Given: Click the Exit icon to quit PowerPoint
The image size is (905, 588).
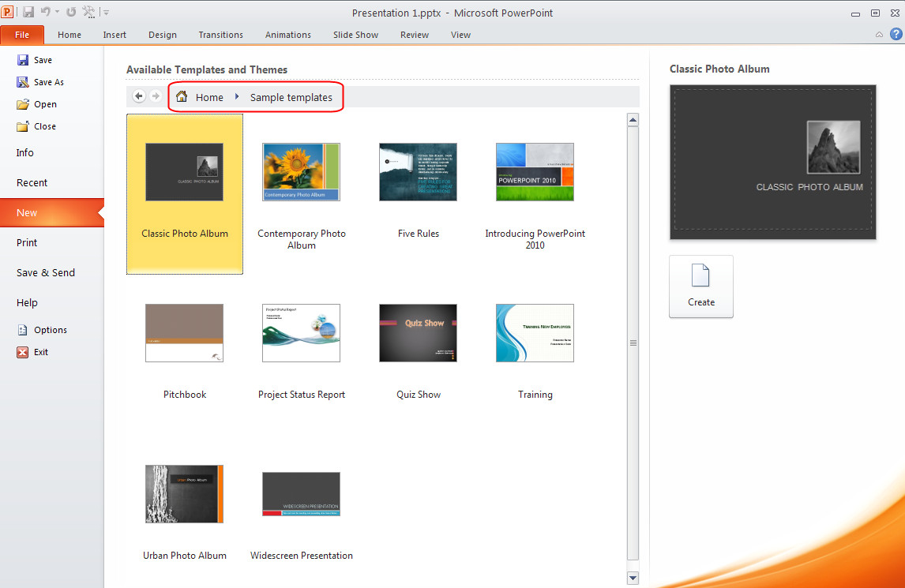Looking at the screenshot, I should pos(23,352).
